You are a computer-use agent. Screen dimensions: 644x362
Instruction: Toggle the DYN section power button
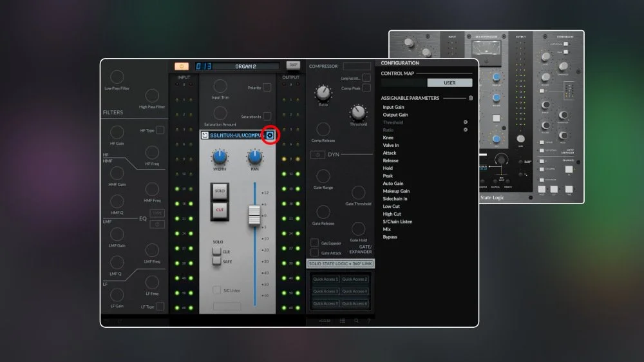(317, 155)
